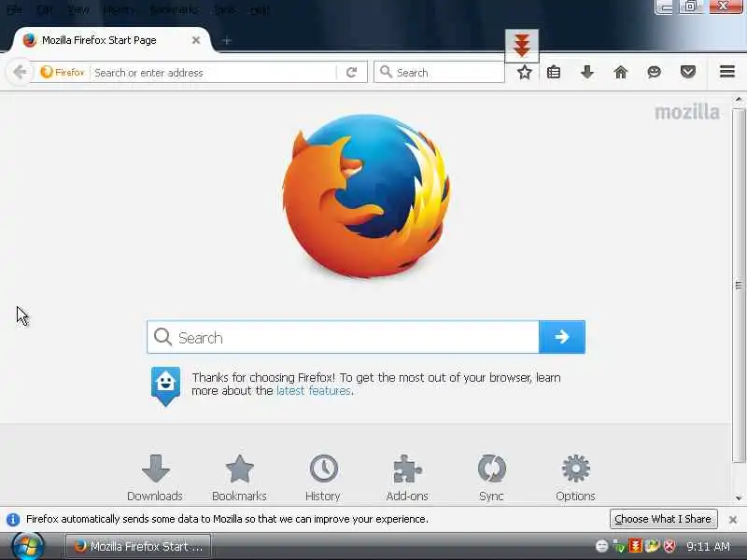Screen dimensions: 747x560
Task: Click the blue house mascot snippet icon
Action: 165,385
